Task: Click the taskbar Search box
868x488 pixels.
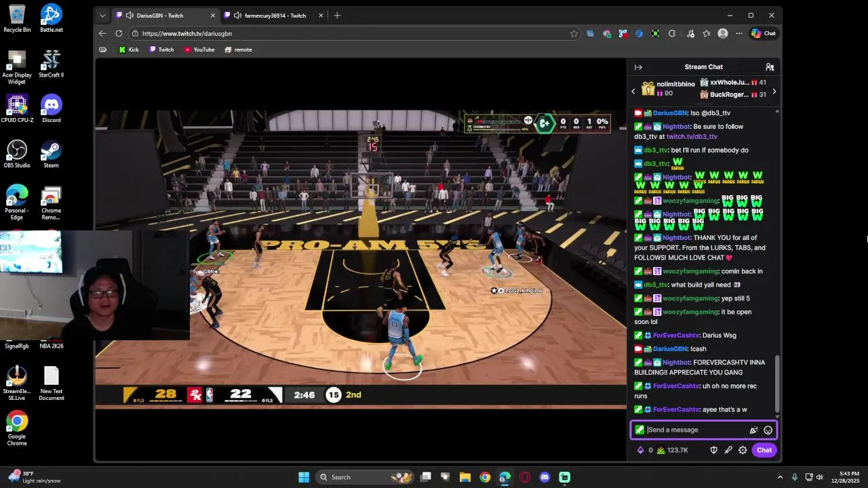Action: (x=363, y=477)
